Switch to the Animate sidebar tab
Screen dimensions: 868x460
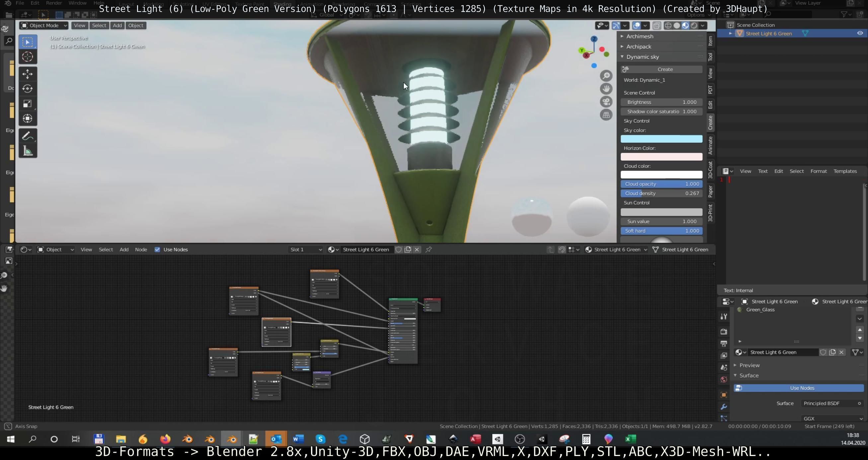point(710,145)
